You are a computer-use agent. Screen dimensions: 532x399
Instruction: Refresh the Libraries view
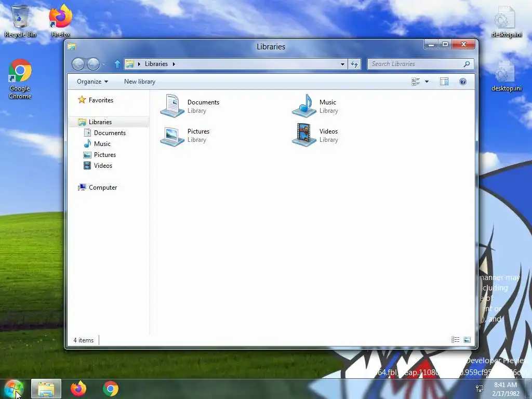(354, 64)
